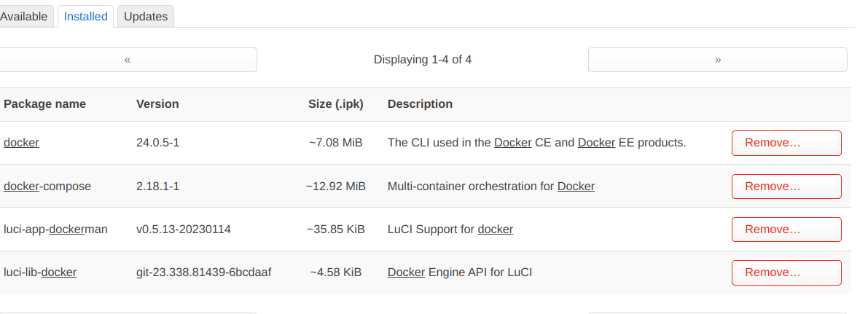The height and width of the screenshot is (314, 868).
Task: Remove the docker-compose package
Action: tap(786, 186)
